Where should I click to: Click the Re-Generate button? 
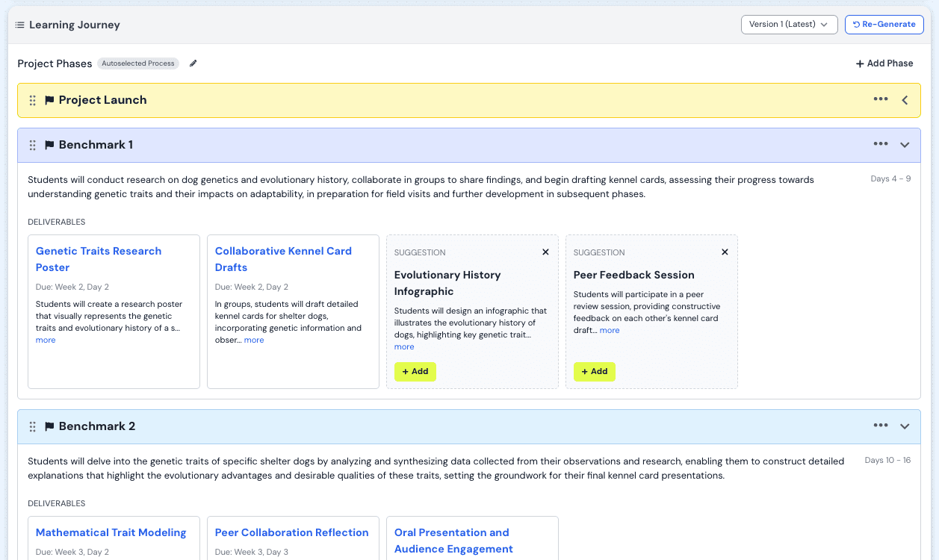[884, 25]
